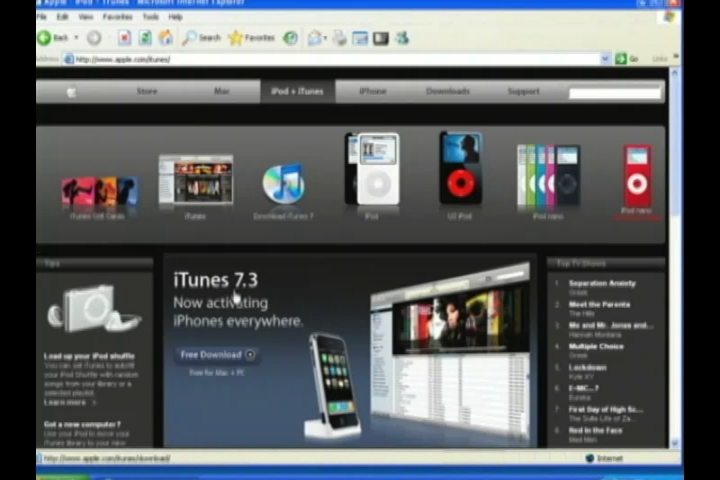Switch to the Downloads tab
Image resolution: width=720 pixels, height=480 pixels.
pyautogui.click(x=448, y=91)
